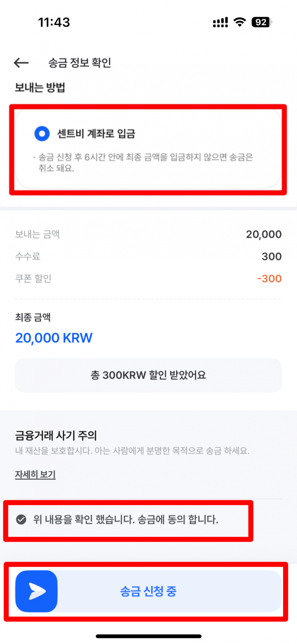
Task: Tap the 보내는 금액 value 20,000
Action: [264, 234]
